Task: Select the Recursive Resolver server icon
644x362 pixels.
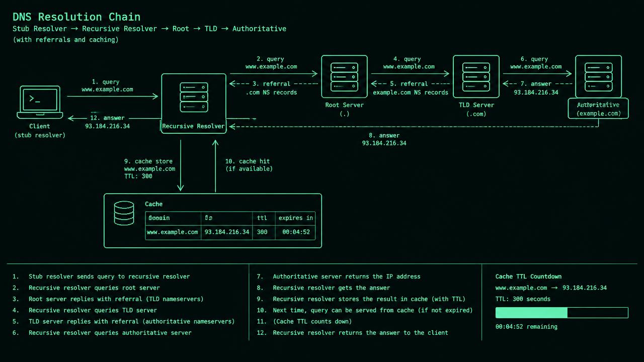Action: [x=194, y=98]
